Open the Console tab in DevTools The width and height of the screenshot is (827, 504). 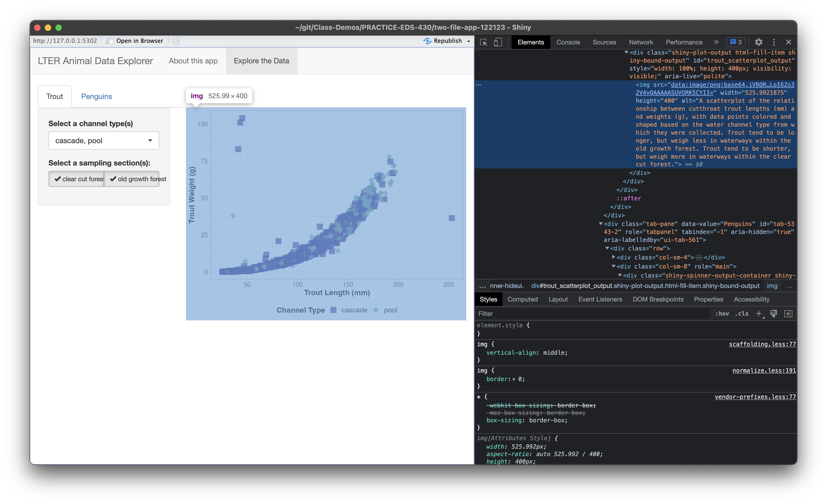[x=568, y=42]
